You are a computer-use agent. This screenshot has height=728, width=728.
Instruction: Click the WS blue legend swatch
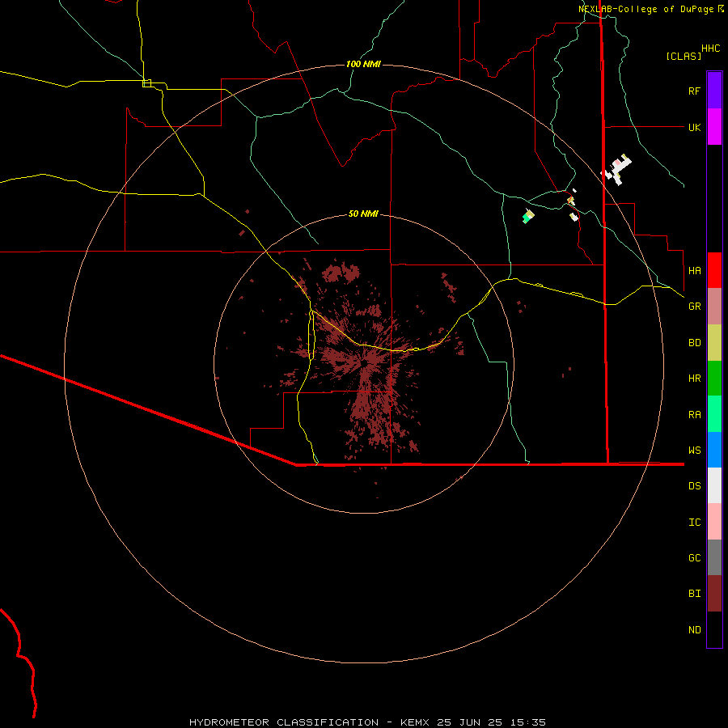(714, 450)
